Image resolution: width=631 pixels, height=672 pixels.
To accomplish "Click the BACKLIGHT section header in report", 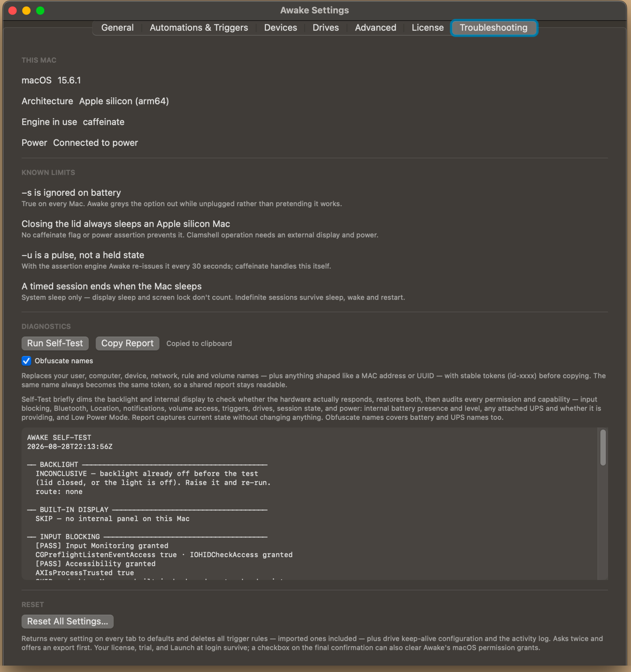I will (147, 464).
